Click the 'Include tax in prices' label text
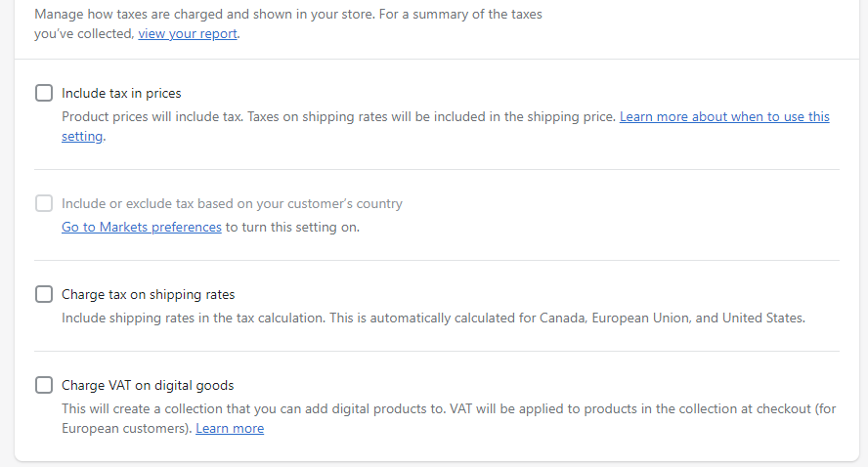This screenshot has height=467, width=868. pos(121,93)
